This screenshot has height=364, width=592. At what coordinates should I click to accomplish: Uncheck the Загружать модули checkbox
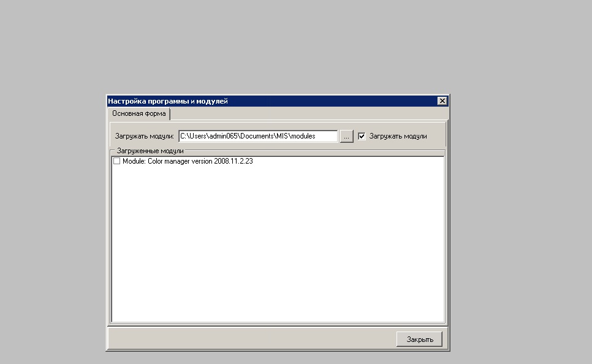coord(362,136)
